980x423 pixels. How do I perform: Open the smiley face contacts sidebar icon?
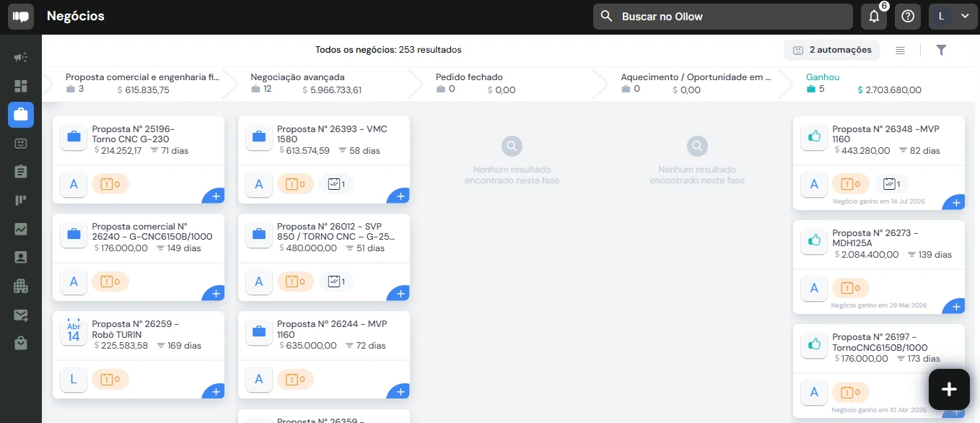point(21,143)
